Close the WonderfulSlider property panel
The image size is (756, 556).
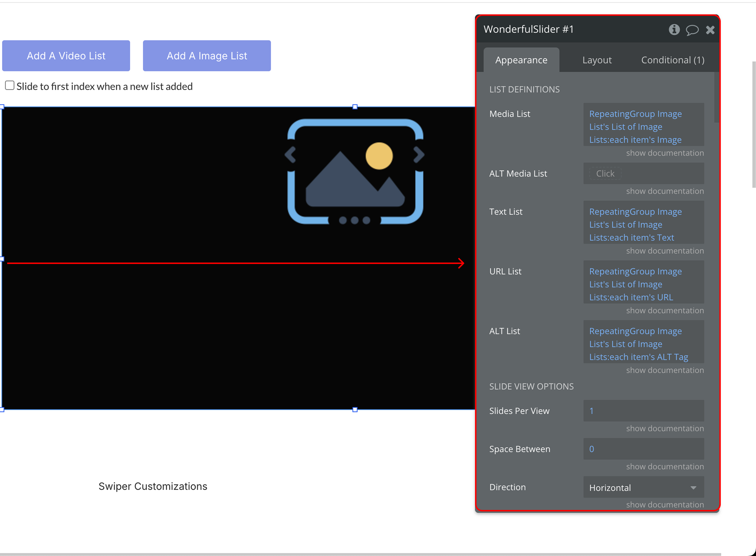[x=710, y=30]
